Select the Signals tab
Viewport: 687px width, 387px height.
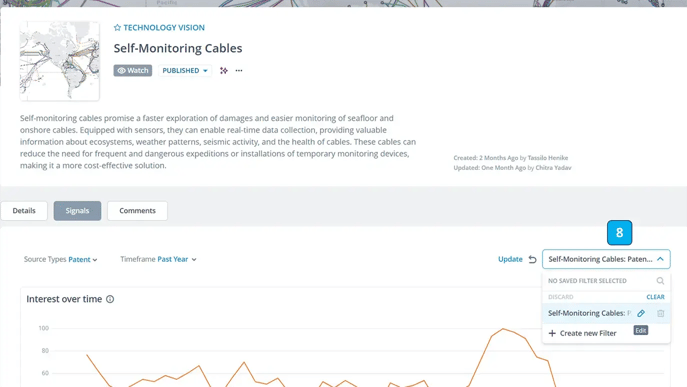(78, 211)
